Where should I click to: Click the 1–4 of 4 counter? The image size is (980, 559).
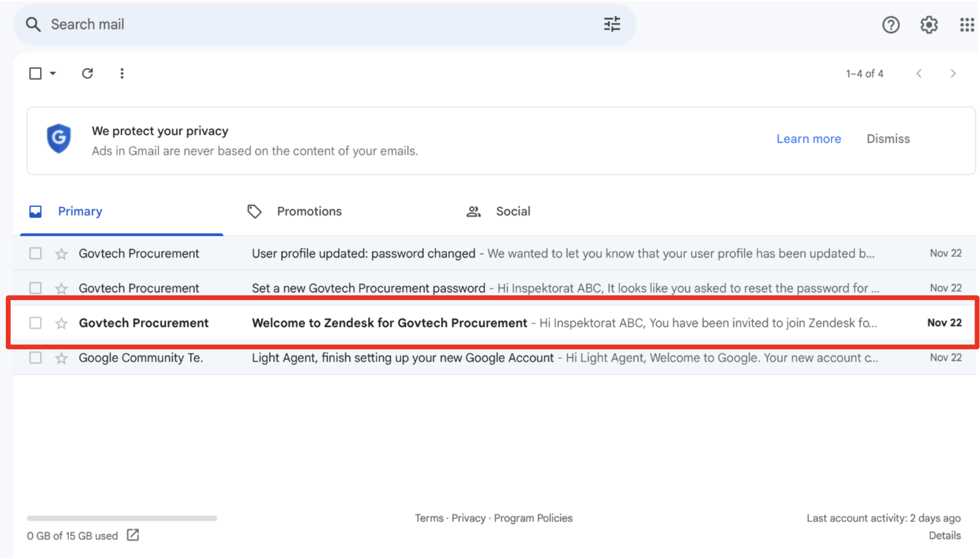(x=864, y=74)
